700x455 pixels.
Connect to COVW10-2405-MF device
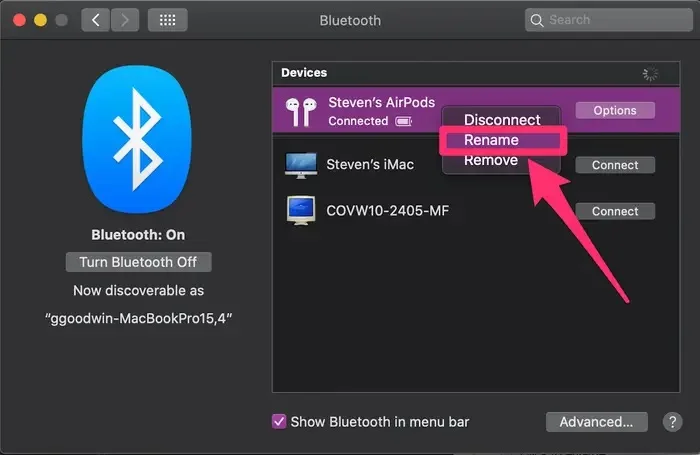click(x=615, y=211)
